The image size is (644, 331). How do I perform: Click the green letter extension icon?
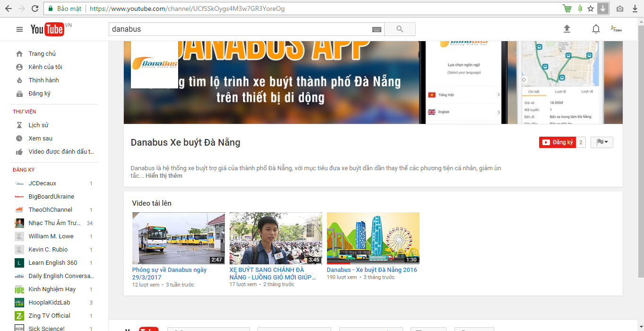580,9
